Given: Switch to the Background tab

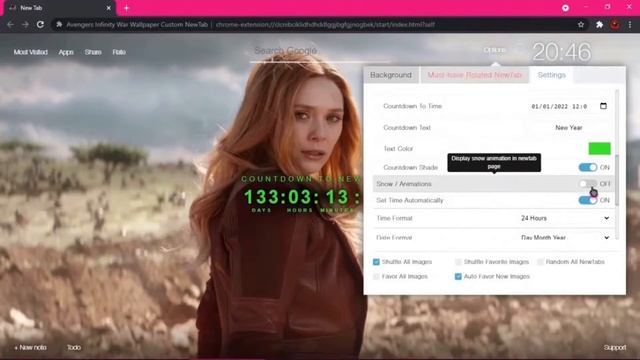Looking at the screenshot, I should tap(391, 75).
